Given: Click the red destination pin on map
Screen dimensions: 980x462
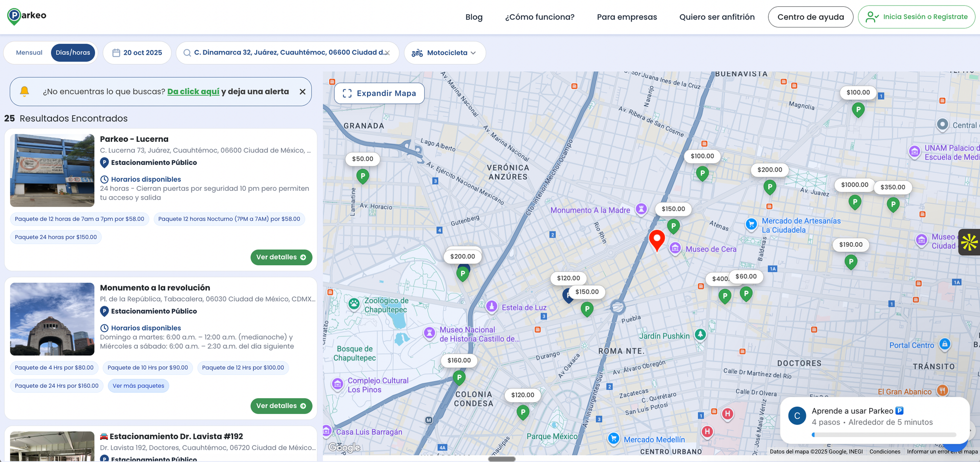Looking at the screenshot, I should [657, 240].
